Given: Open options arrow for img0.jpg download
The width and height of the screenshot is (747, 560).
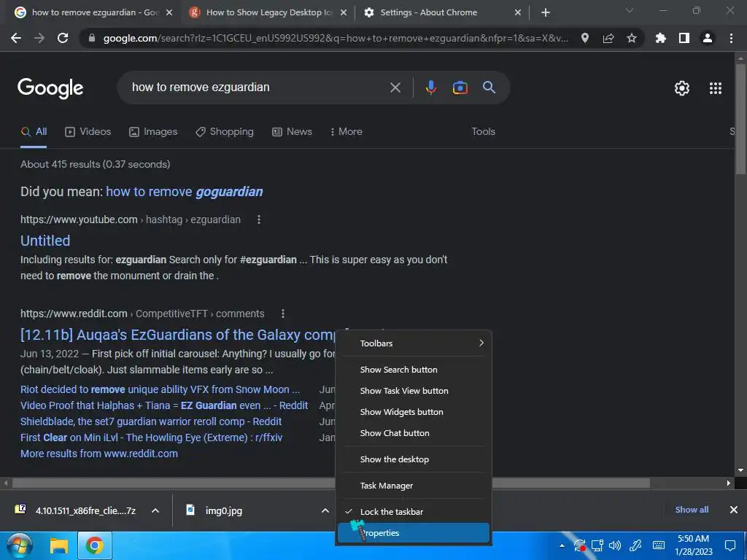Looking at the screenshot, I should [x=325, y=510].
